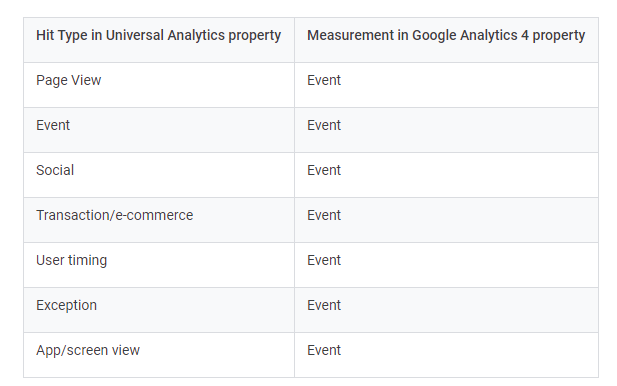Click the 'Event' hit type cell
This screenshot has height=386, width=617.
pyautogui.click(x=159, y=130)
